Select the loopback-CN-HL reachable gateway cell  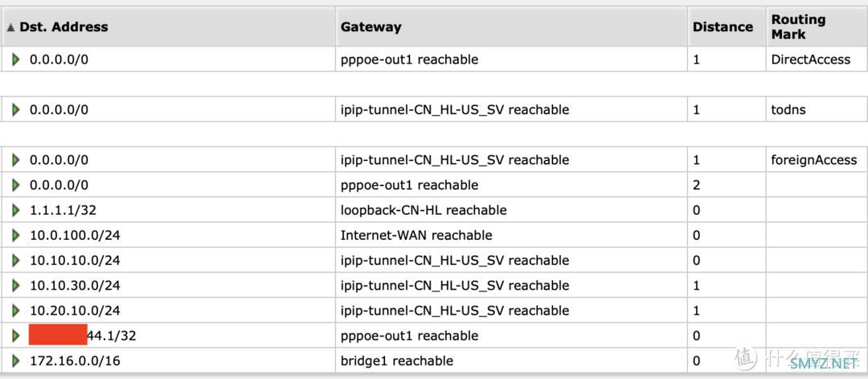(x=511, y=210)
